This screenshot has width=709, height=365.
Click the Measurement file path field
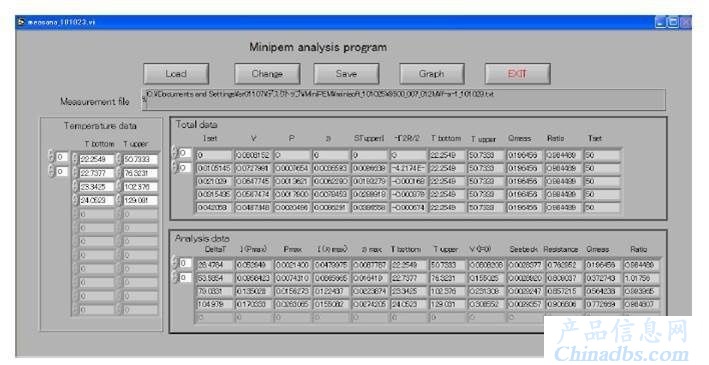point(404,100)
